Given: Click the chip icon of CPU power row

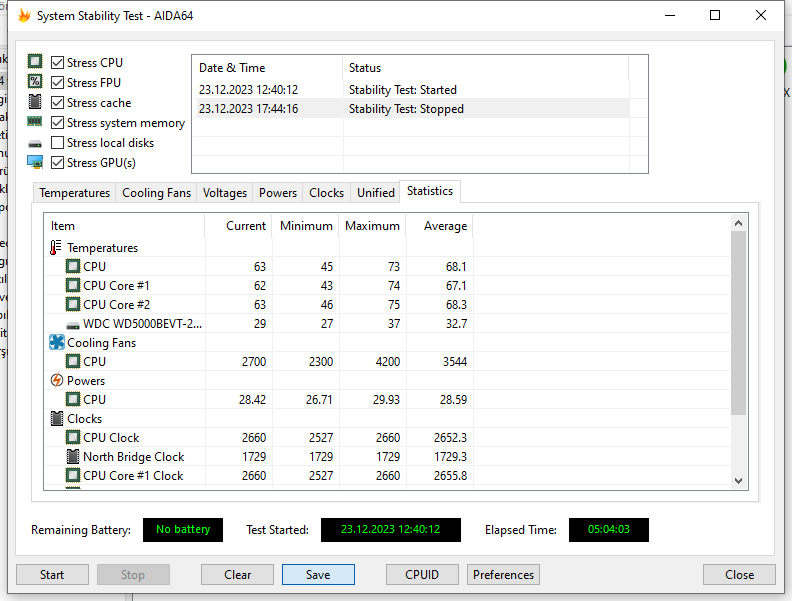Looking at the screenshot, I should 73,399.
